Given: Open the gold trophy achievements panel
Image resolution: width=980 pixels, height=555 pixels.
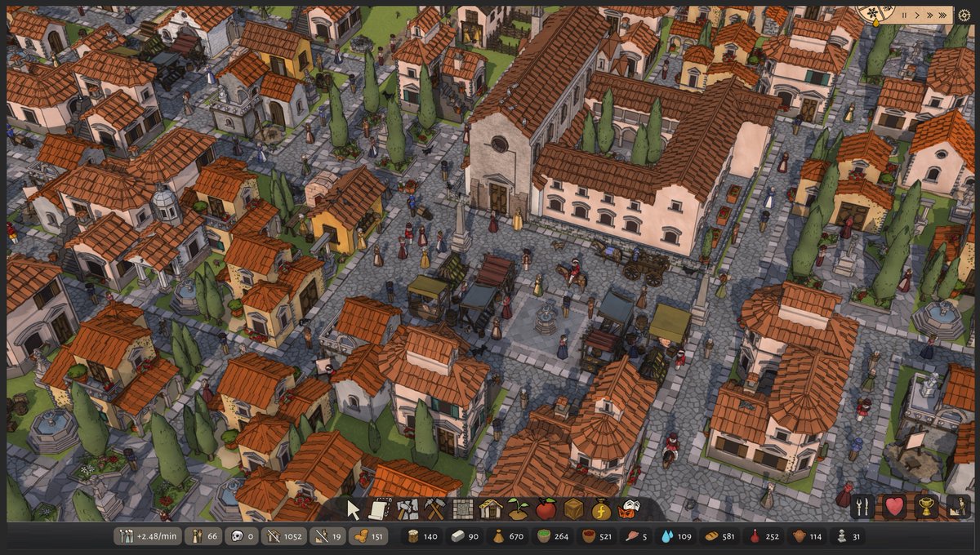Looking at the screenshot, I should 926,507.
